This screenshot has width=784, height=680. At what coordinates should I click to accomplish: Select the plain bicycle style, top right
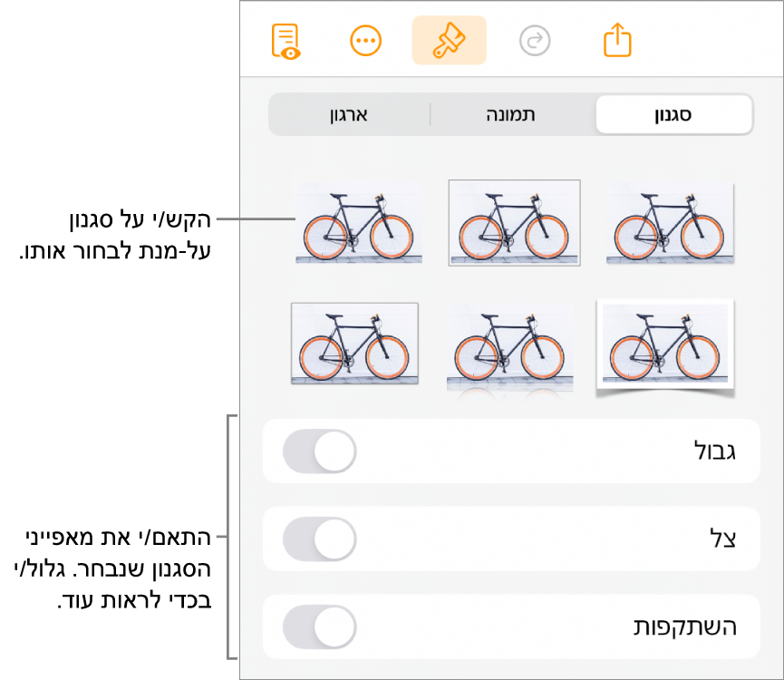[669, 221]
